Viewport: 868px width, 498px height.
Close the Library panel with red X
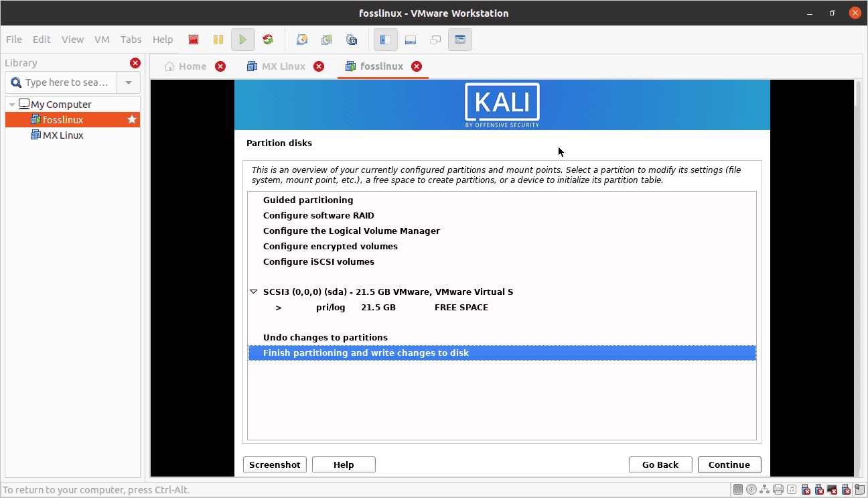click(135, 63)
